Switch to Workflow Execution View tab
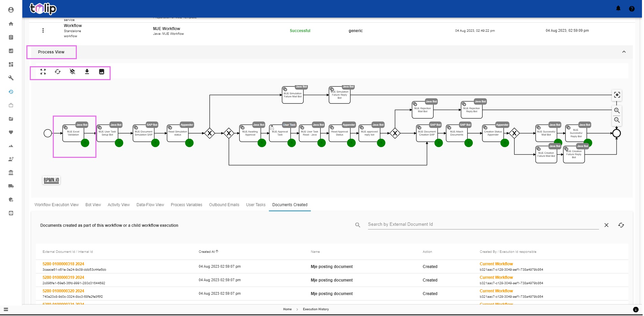 56,205
